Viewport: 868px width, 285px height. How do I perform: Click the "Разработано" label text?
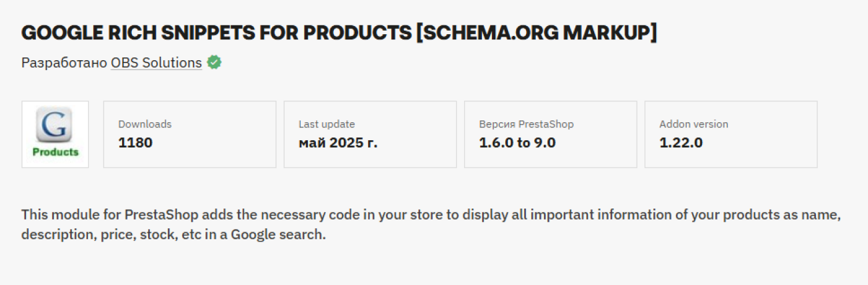click(x=64, y=63)
